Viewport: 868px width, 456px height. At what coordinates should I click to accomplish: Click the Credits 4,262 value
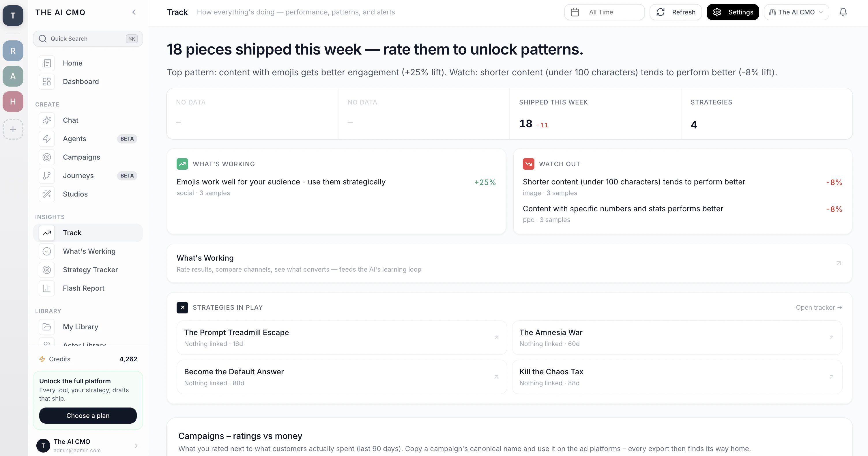128,359
